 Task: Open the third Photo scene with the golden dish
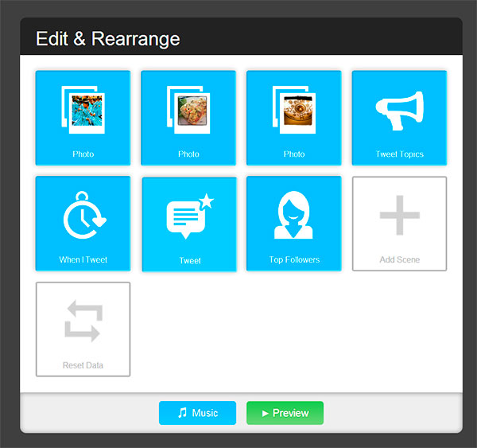click(294, 118)
